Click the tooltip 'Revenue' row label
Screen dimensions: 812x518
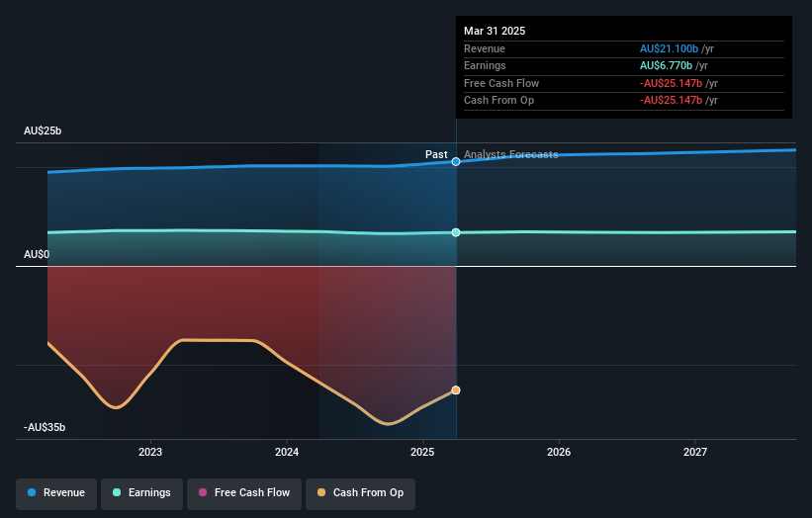[485, 48]
